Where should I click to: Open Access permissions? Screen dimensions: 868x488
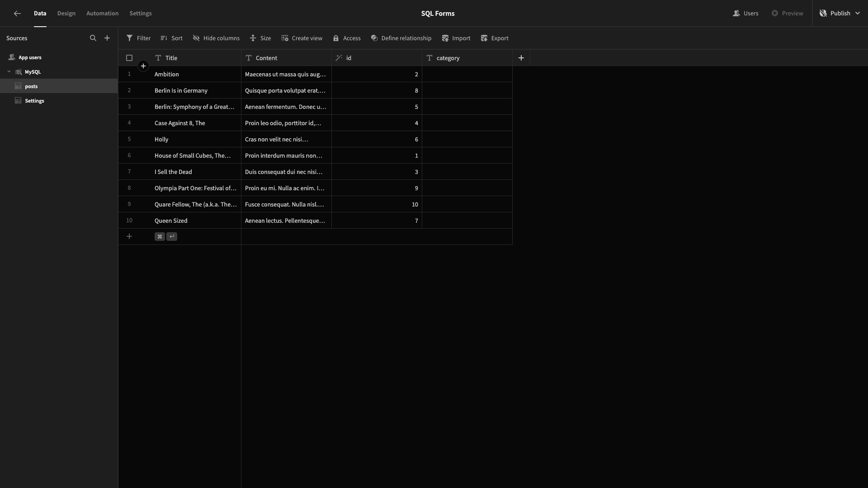coord(347,38)
